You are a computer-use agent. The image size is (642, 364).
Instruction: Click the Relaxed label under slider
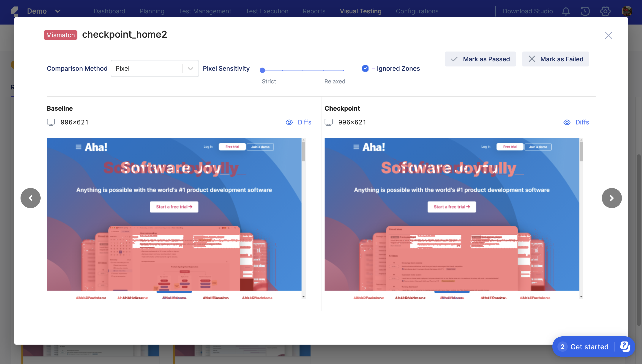pos(335,81)
